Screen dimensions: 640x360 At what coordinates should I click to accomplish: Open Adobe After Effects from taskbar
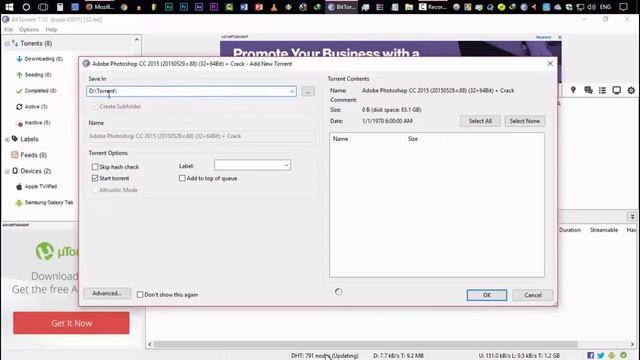coord(199,7)
